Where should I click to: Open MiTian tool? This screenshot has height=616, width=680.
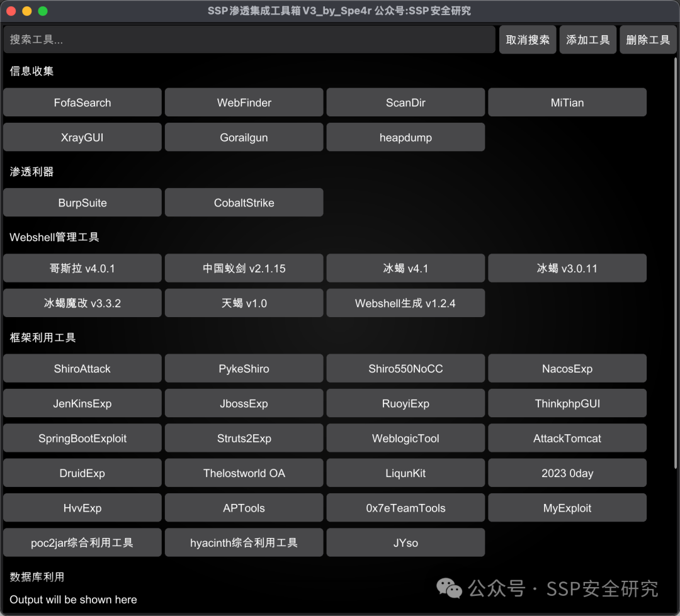click(567, 103)
